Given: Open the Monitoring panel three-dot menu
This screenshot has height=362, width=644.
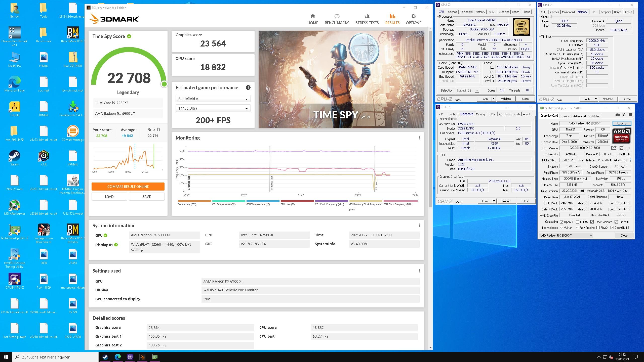Looking at the screenshot, I should (x=419, y=138).
